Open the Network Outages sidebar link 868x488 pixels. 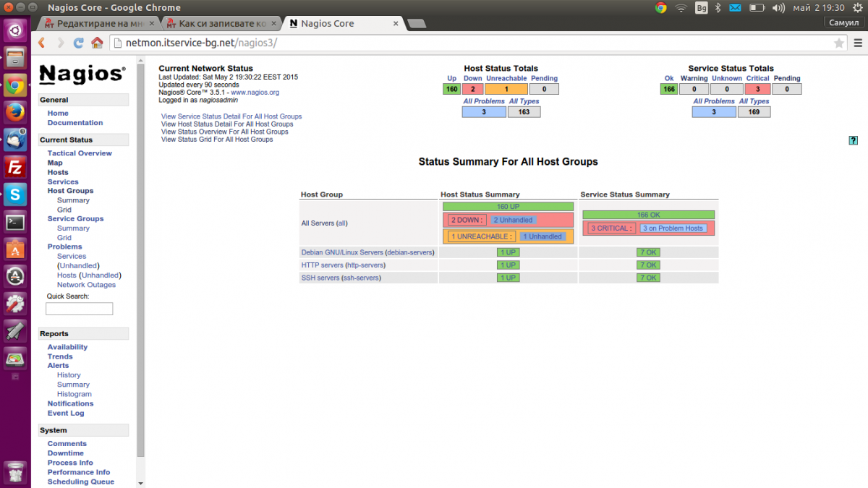coord(86,285)
